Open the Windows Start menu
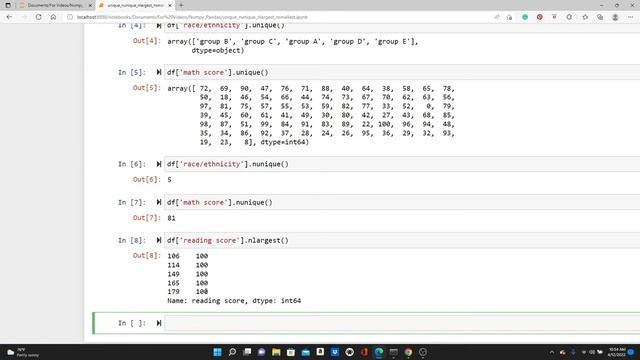Screen dimensions: 640x360 [x=218, y=352]
